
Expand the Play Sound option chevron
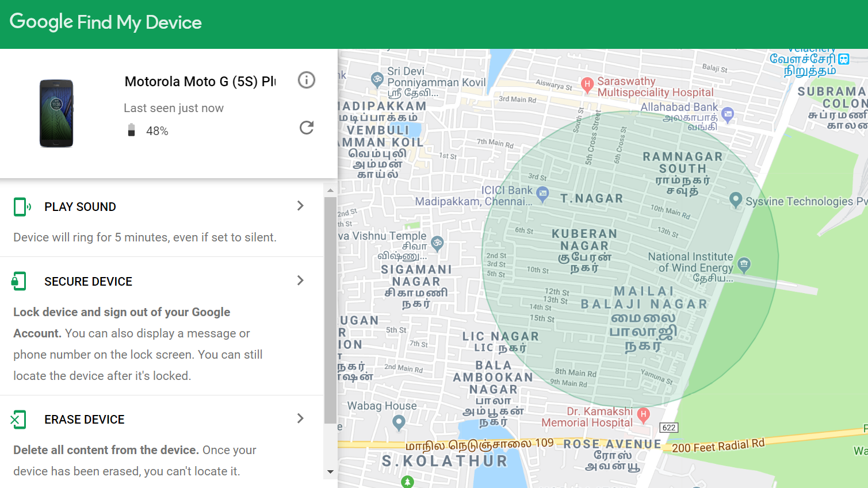coord(300,205)
